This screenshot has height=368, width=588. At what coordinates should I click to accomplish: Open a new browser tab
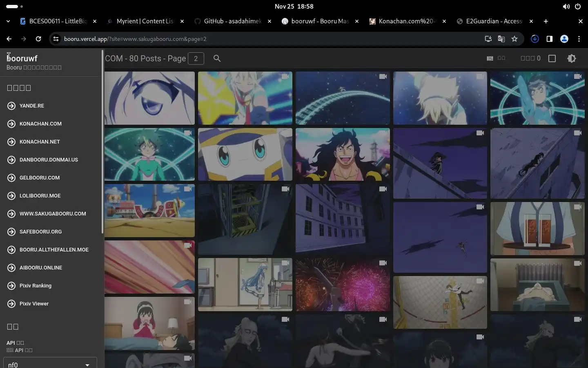pyautogui.click(x=546, y=21)
